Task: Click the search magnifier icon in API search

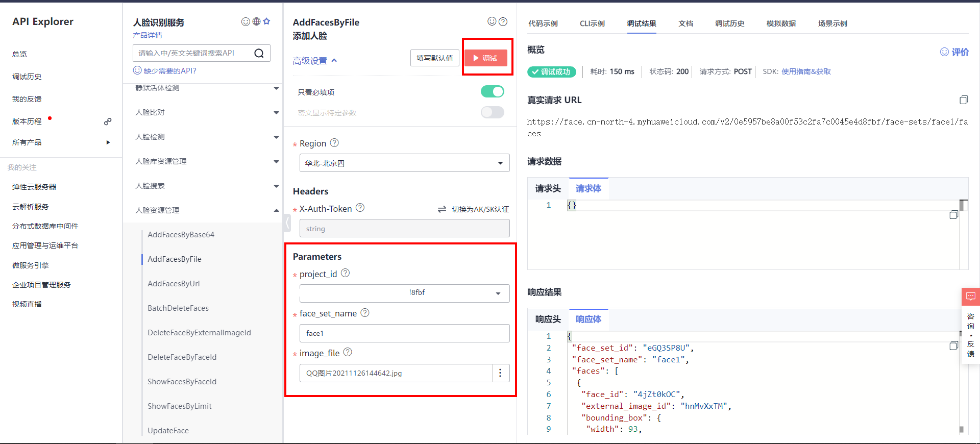Action: point(259,53)
